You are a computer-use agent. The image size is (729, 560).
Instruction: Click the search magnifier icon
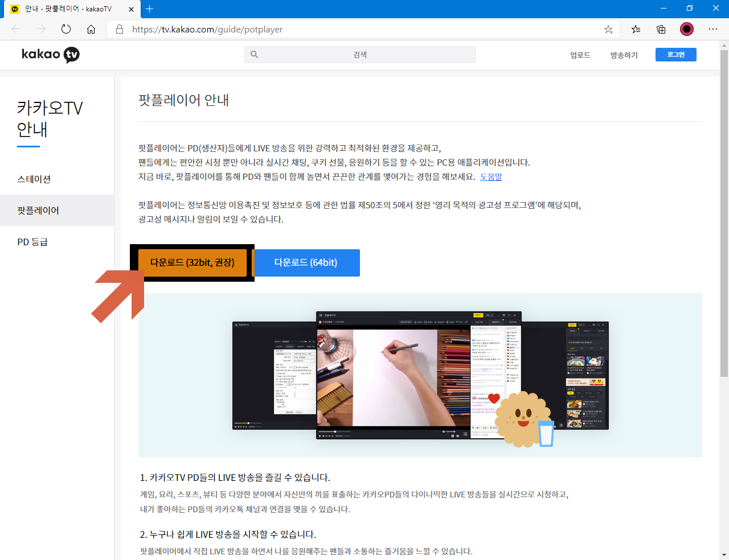coord(255,55)
